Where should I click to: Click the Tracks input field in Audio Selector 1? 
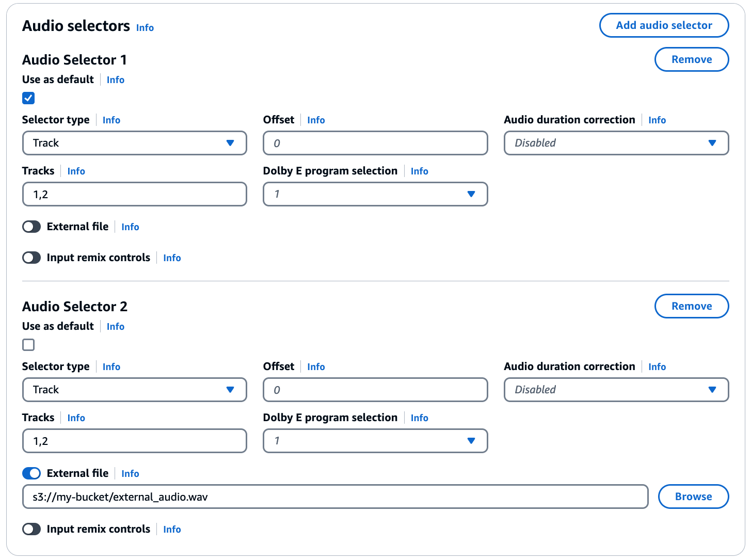click(134, 195)
